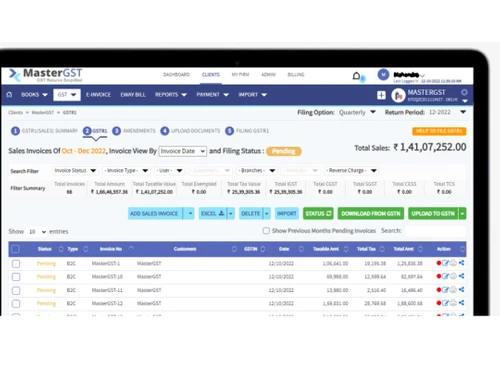The width and height of the screenshot is (500, 375).
Task: Share invoice MasterGST-11
Action: click(461, 290)
